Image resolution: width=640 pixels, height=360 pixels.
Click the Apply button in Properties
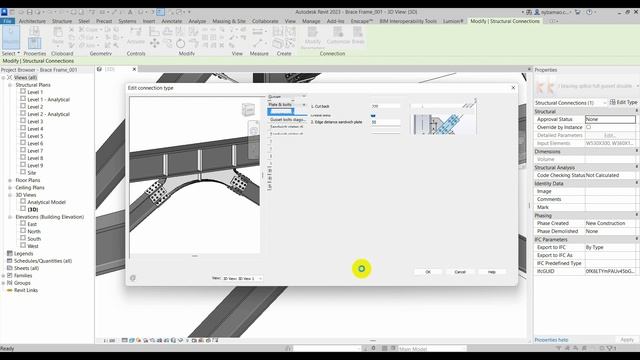(x=627, y=340)
